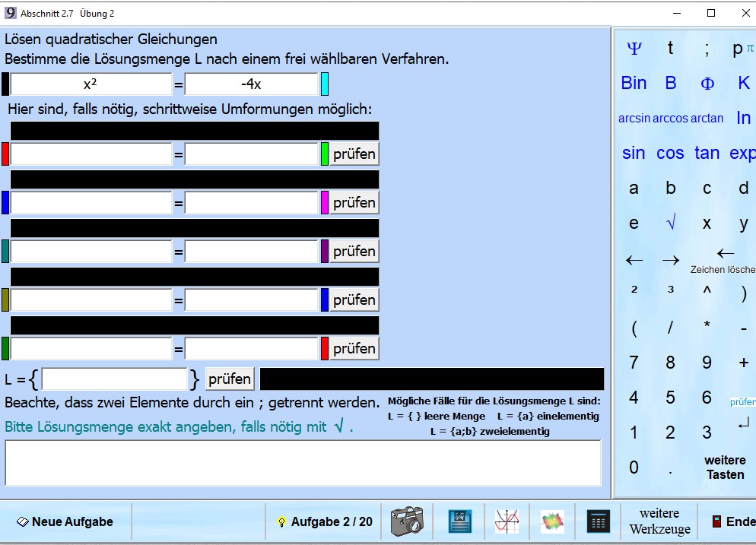
Task: Insert superscript 3 exponent key
Action: pos(670,289)
